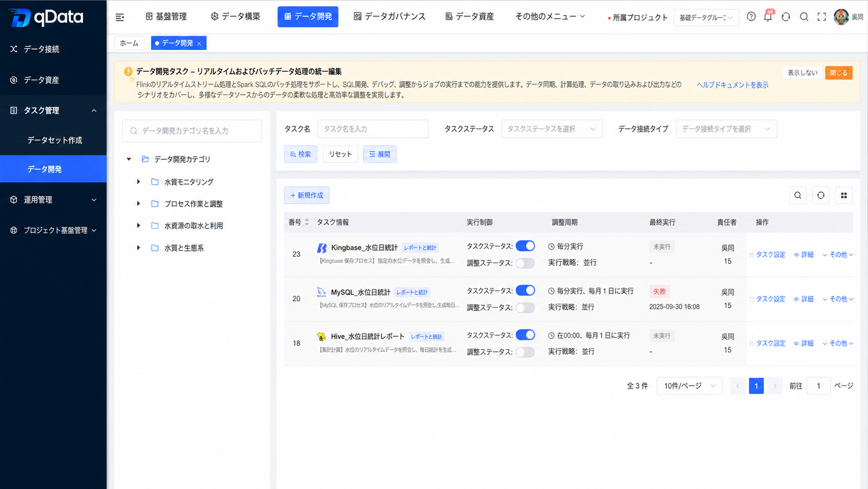The image size is (868, 489).
Task: Switch to データ資産 top menu
Action: [x=470, y=17]
